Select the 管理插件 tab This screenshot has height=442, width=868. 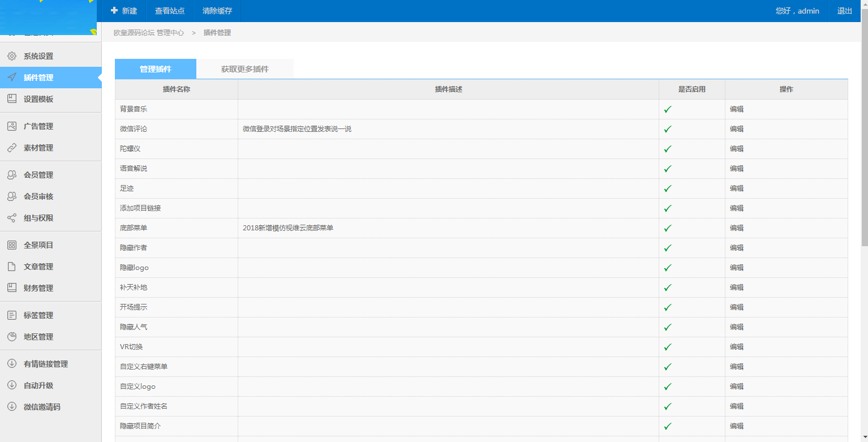click(155, 68)
